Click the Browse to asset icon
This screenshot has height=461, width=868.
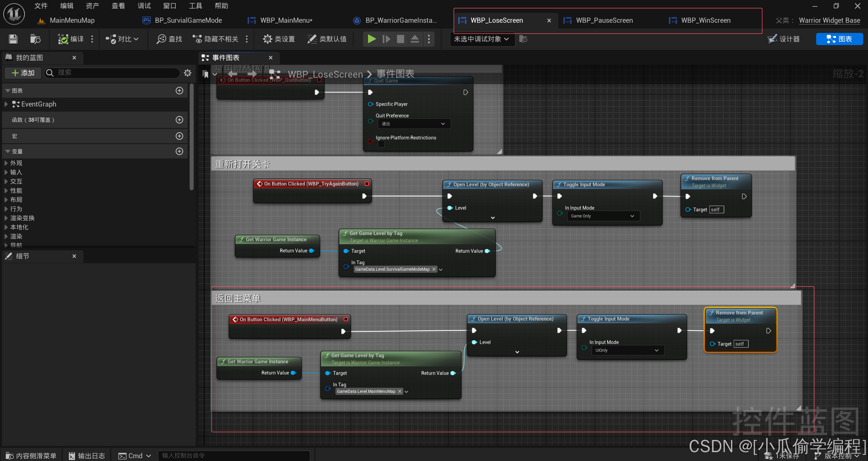click(x=35, y=39)
